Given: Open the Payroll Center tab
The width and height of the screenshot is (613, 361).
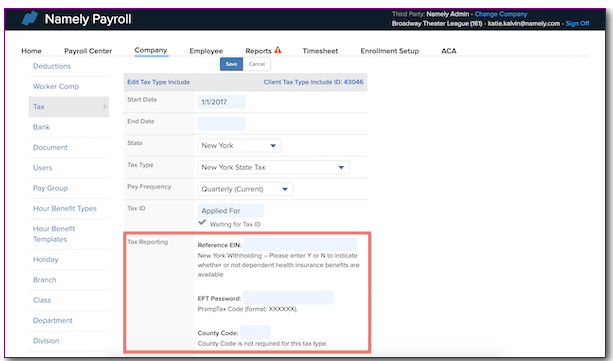Looking at the screenshot, I should 88,51.
